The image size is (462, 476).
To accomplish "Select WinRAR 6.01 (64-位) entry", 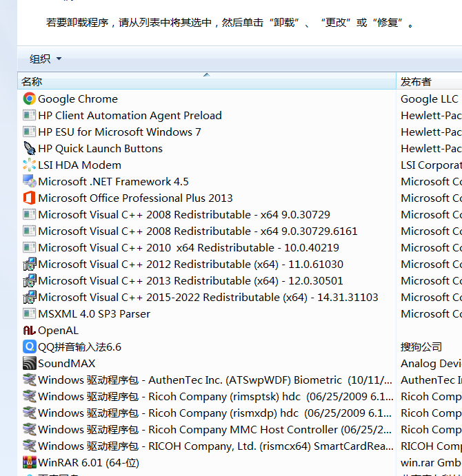I will point(88,462).
